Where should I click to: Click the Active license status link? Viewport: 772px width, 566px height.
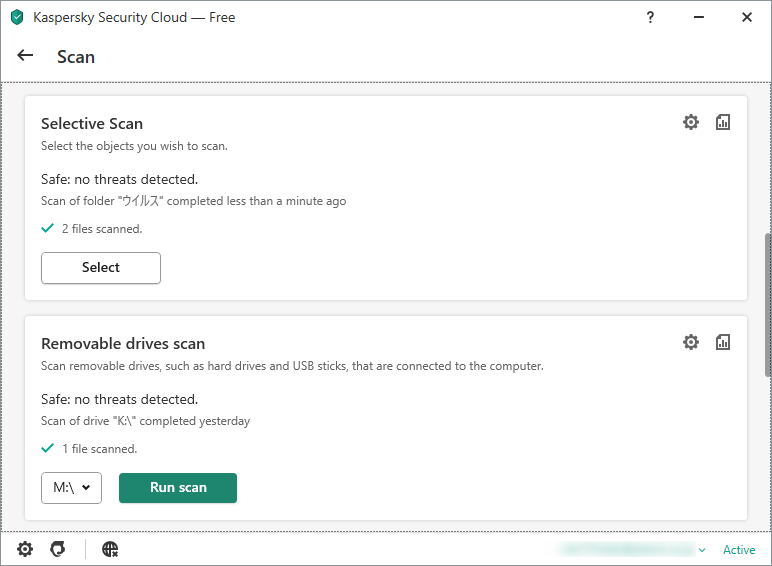[739, 550]
